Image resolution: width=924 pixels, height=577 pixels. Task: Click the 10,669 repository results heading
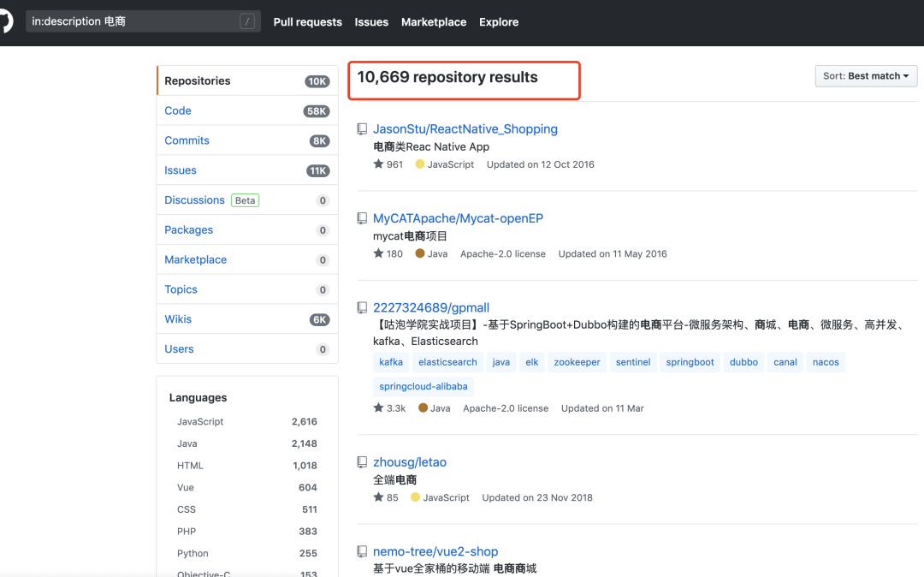pos(447,77)
